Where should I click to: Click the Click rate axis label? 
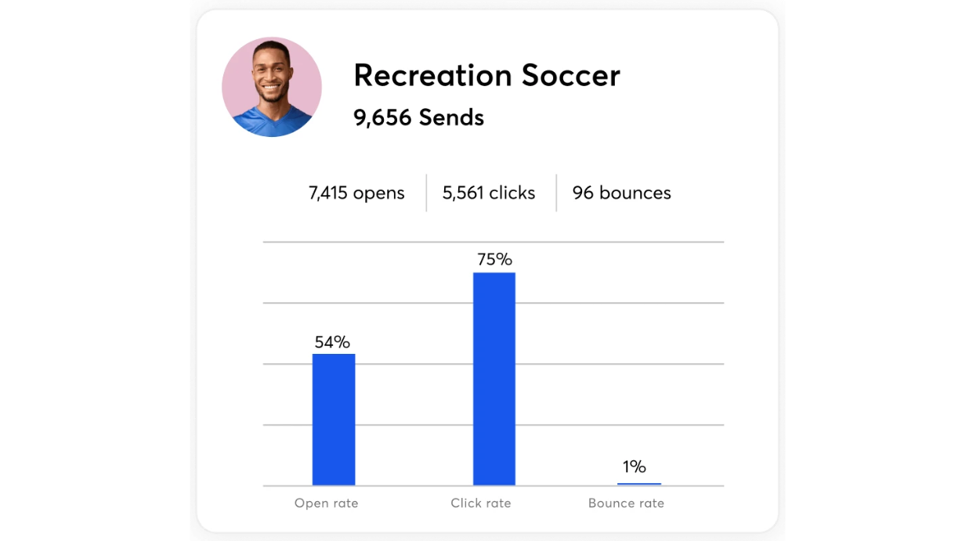coord(480,503)
